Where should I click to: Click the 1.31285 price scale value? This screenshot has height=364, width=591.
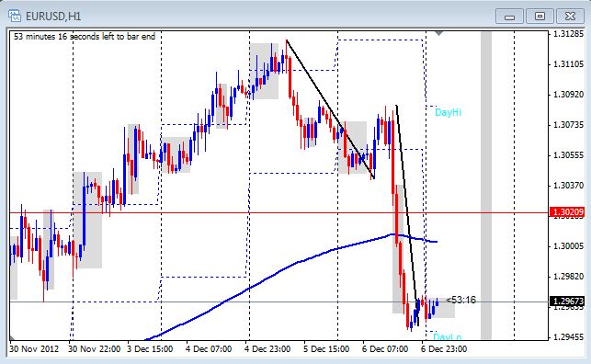568,34
